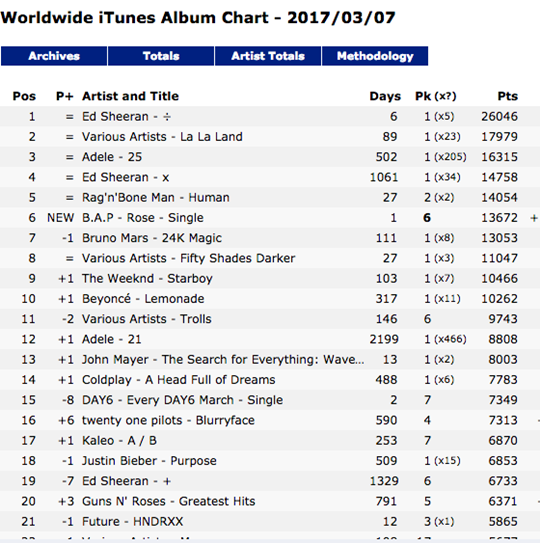Select Various Artists - La La Land row
This screenshot has width=540, height=543.
(162, 137)
